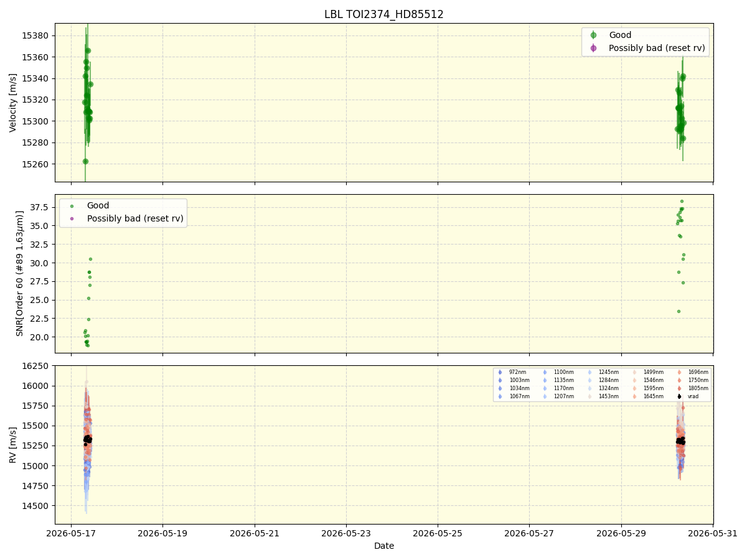The image size is (747, 560).
Task: Click the 2026-05-21 date tick label
Action: pyautogui.click(x=254, y=533)
